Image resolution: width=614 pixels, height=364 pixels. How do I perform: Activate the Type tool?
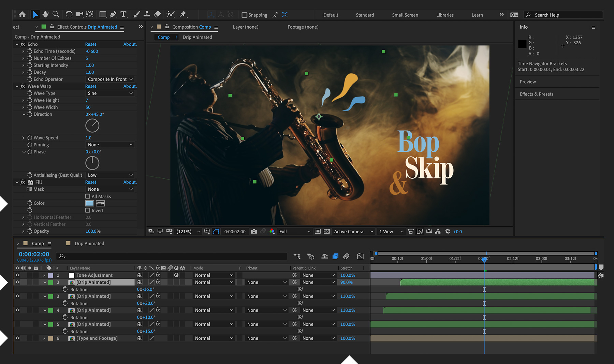point(123,14)
